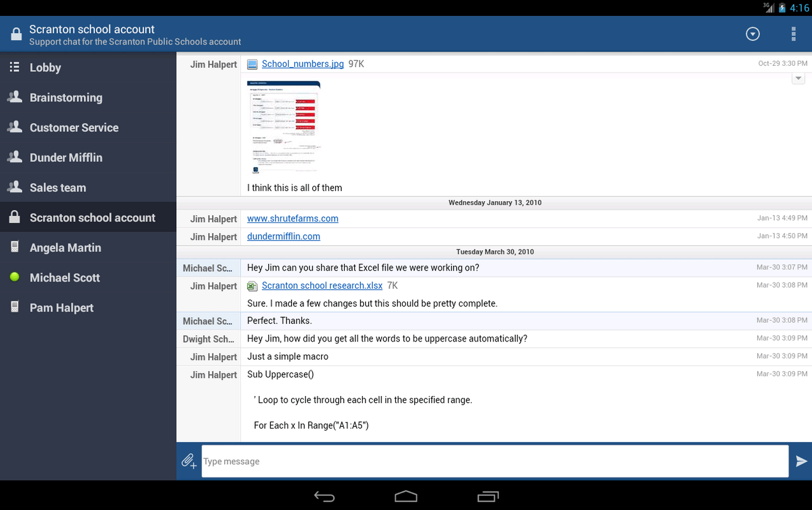This screenshot has width=812, height=510.
Task: View the School_numbers image thumbnail
Action: 284,126
